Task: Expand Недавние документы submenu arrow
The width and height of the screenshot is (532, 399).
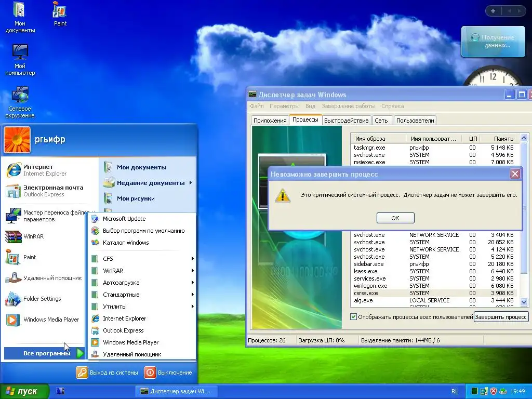Action: point(191,183)
